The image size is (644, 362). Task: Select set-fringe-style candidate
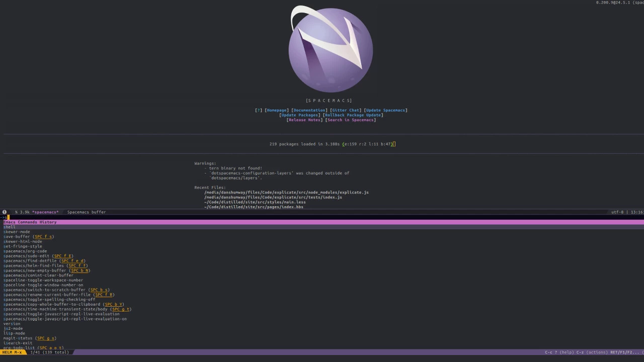pos(23,246)
